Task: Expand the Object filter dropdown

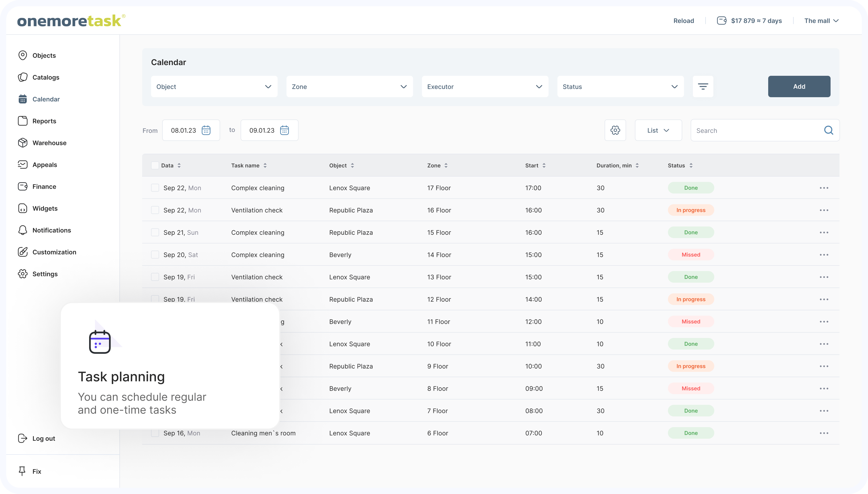Action: (214, 86)
